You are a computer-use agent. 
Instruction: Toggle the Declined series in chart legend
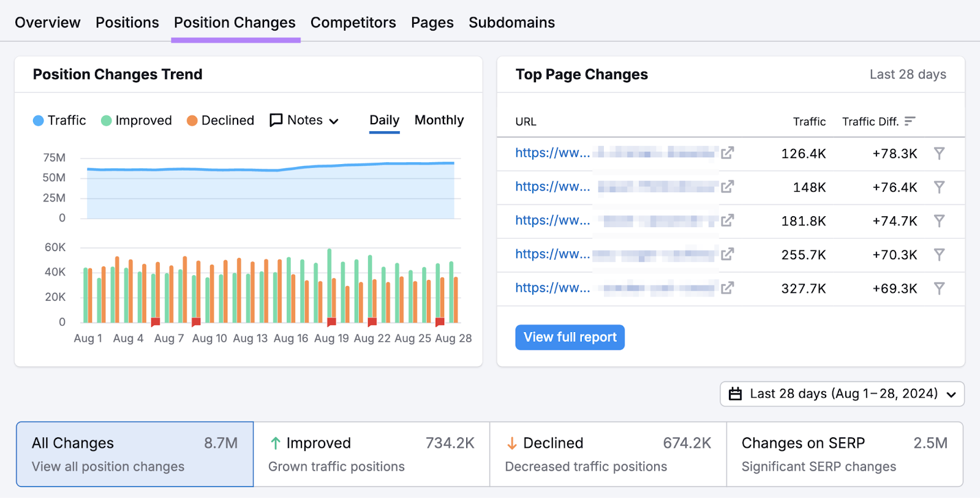[x=221, y=121]
